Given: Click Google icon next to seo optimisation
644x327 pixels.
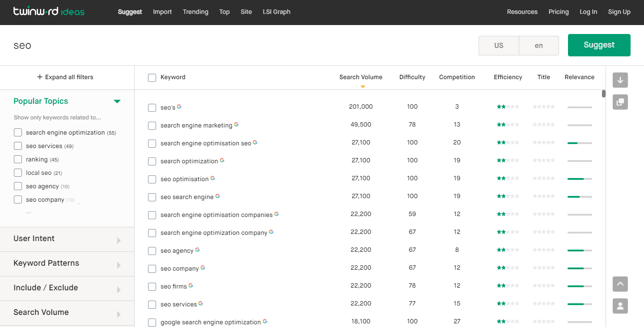Looking at the screenshot, I should click(x=213, y=178).
